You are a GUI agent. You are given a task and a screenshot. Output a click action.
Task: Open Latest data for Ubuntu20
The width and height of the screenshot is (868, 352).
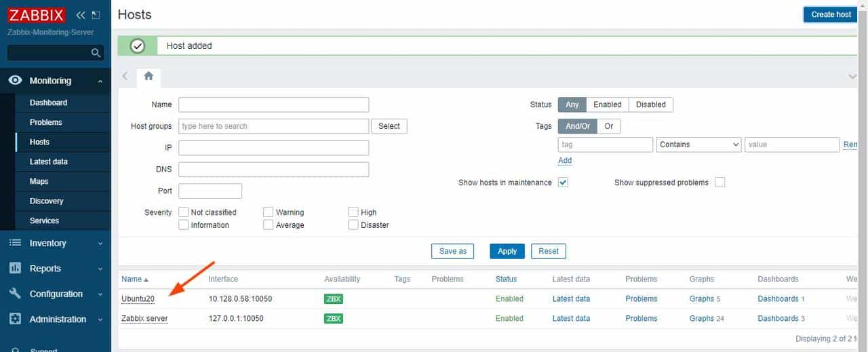[x=571, y=299]
